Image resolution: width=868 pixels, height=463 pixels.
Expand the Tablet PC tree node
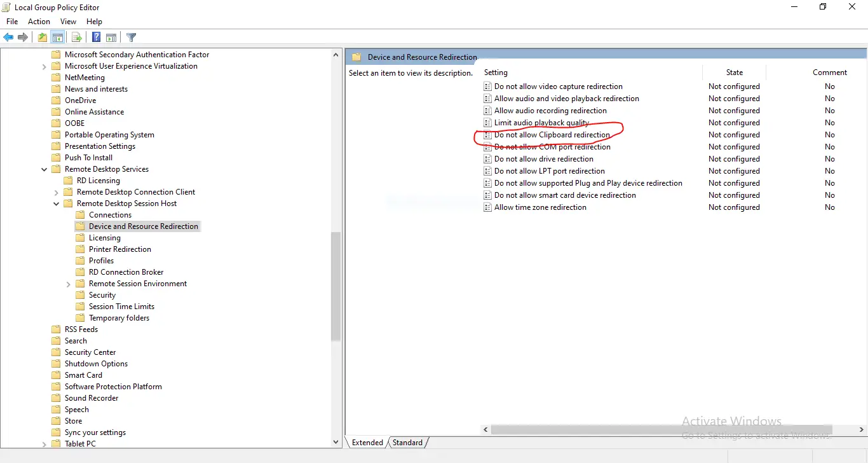(44, 444)
